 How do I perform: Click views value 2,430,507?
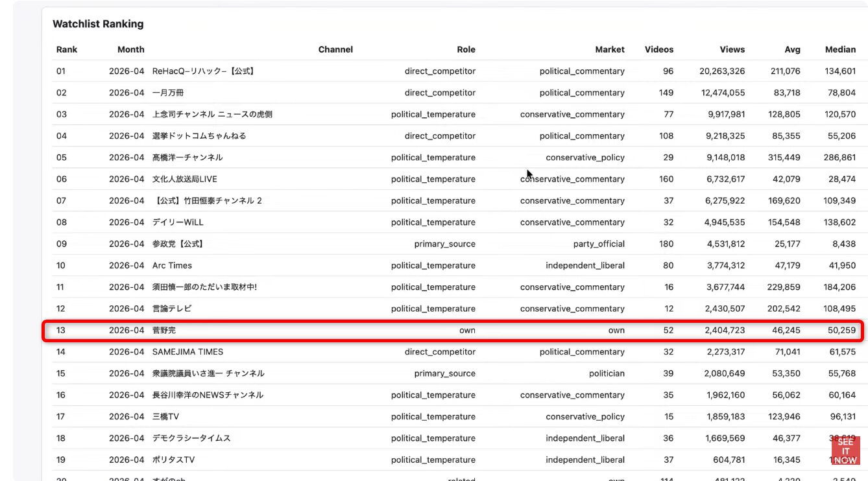(725, 309)
